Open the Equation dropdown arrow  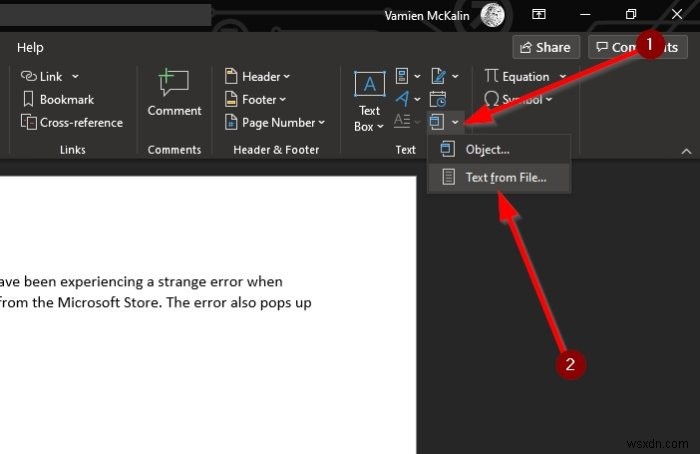coord(562,76)
